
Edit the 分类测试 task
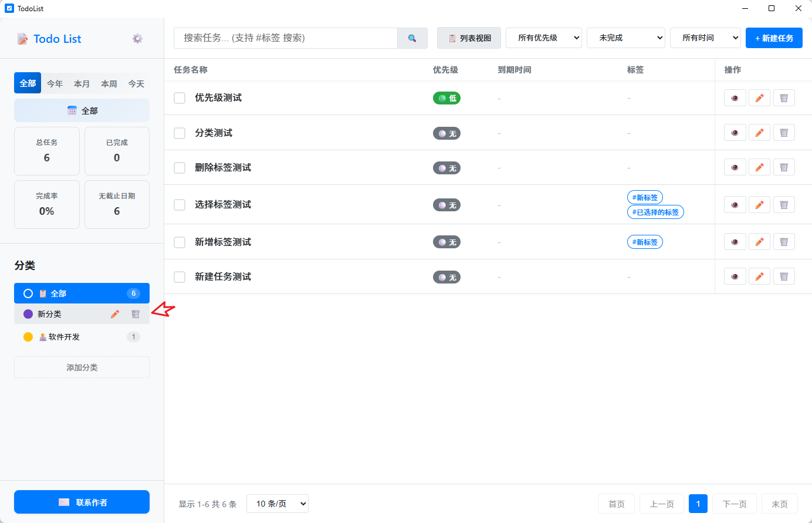(759, 133)
